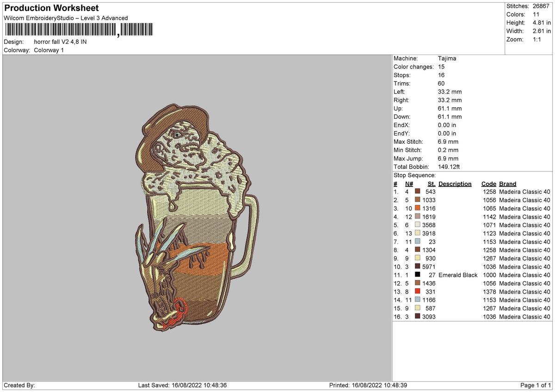Click the beige swatch for stop 4
The image size is (555, 392).
coord(419,217)
